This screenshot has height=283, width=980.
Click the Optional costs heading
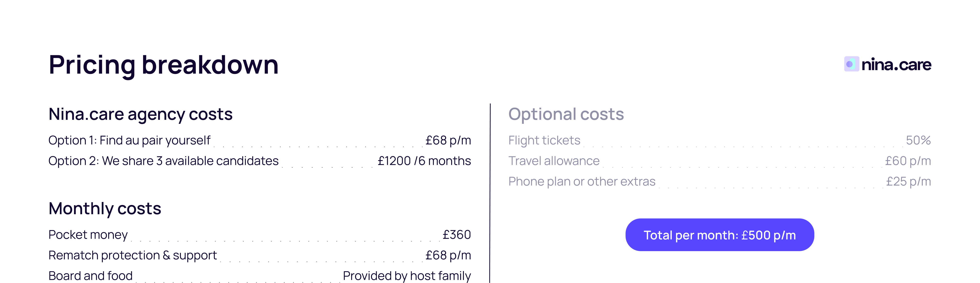pyautogui.click(x=566, y=114)
